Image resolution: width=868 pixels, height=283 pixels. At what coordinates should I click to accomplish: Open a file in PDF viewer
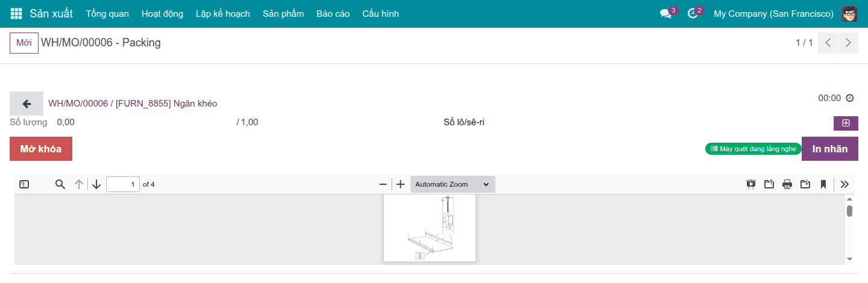coord(769,184)
